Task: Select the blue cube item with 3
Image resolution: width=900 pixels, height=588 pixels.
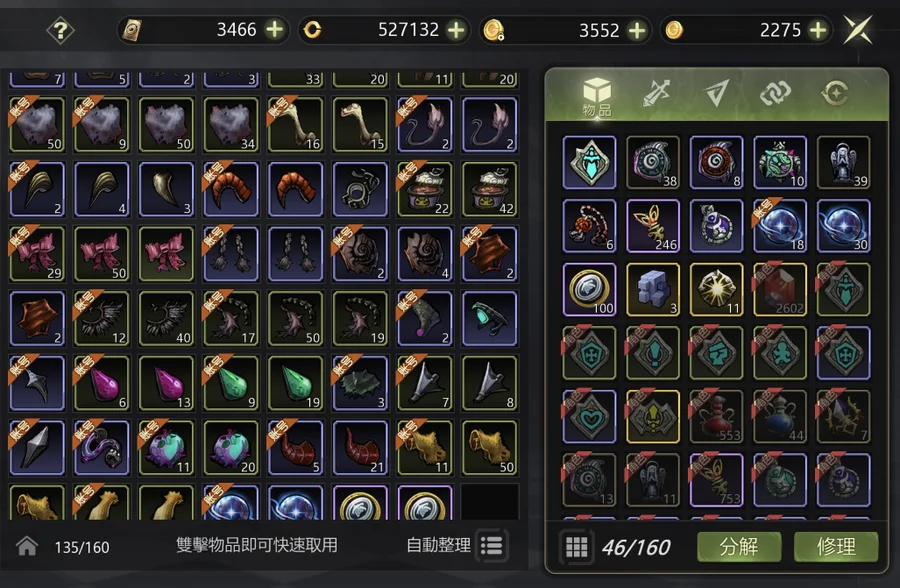Action: (x=653, y=289)
